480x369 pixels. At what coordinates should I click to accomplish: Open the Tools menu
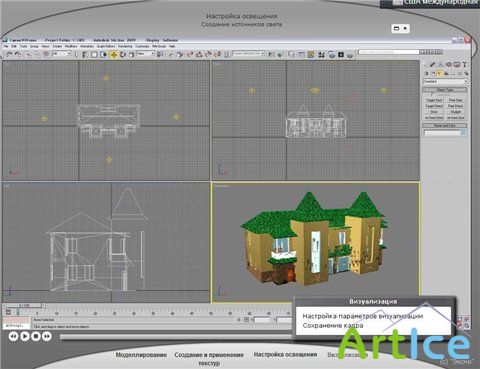pyautogui.click(x=23, y=46)
